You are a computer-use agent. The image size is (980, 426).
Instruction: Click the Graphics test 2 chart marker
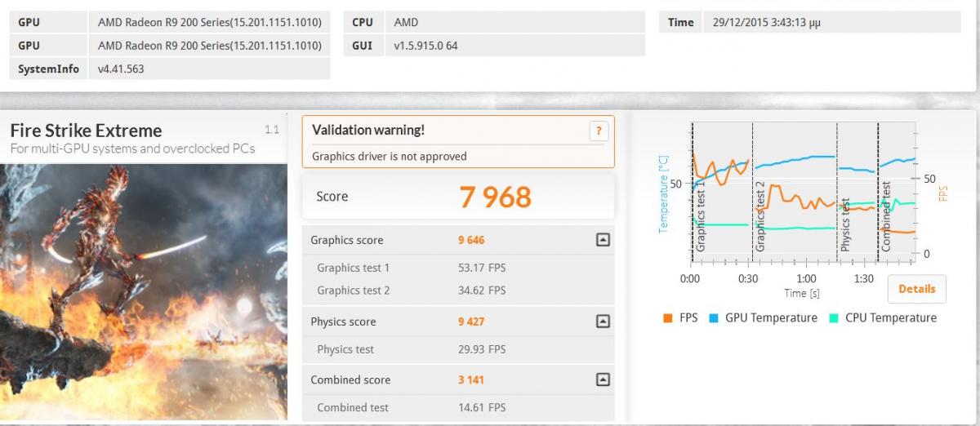pos(760,215)
